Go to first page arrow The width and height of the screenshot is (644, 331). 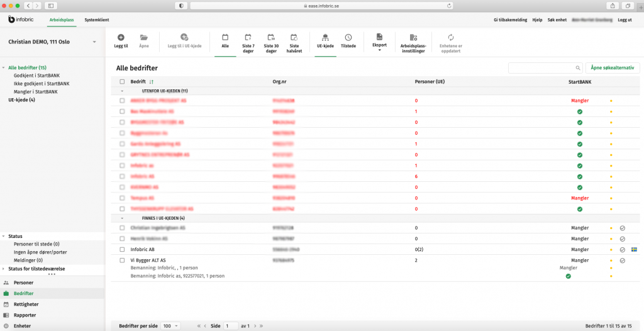(x=199, y=326)
